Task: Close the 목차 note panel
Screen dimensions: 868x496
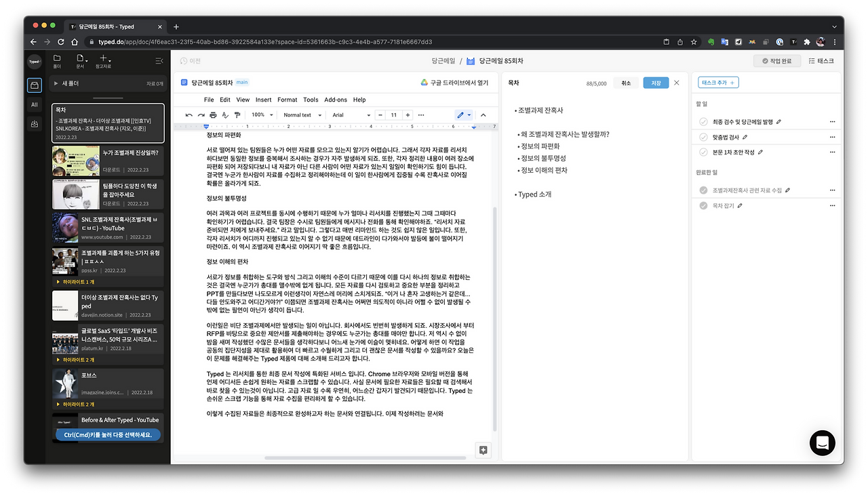Action: tap(676, 83)
